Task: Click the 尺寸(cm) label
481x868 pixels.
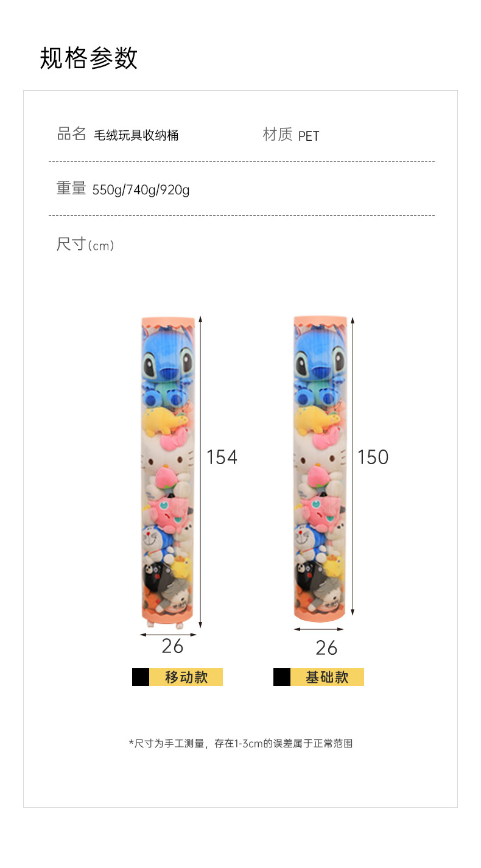Action: click(85, 245)
